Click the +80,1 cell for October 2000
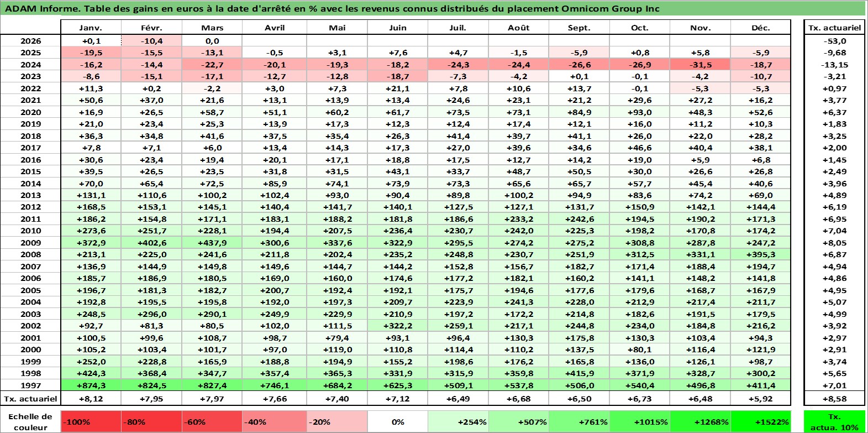 click(640, 349)
